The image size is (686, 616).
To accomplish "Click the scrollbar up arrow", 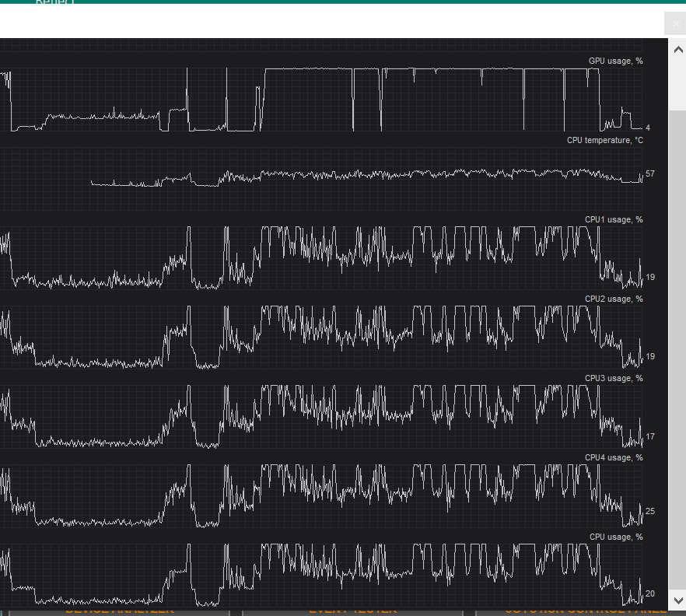I will click(x=677, y=50).
